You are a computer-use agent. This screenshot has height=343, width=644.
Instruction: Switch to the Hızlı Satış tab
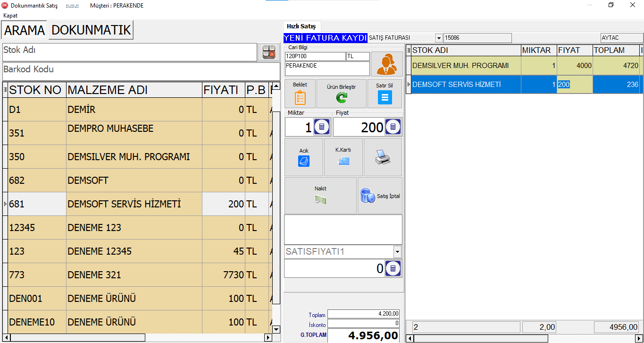tap(301, 26)
